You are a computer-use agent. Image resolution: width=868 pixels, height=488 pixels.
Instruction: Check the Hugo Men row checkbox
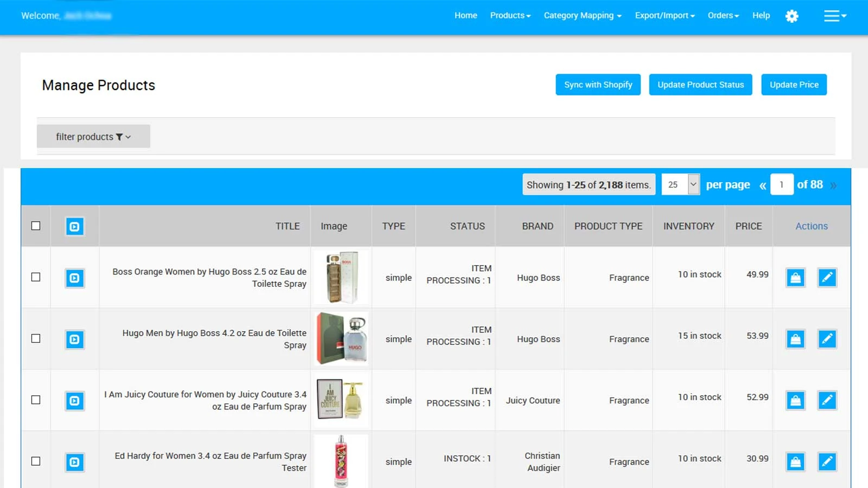click(36, 338)
